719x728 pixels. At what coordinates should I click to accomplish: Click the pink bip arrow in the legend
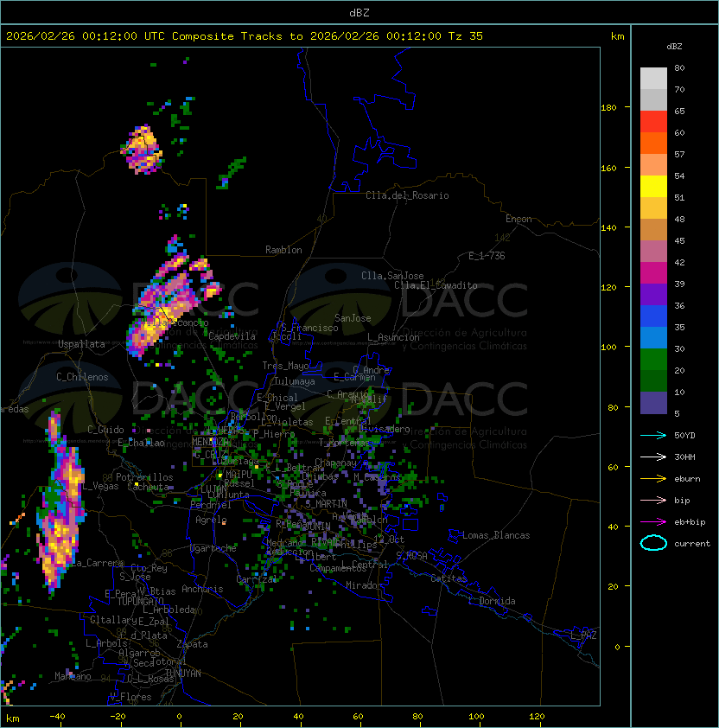(x=653, y=501)
